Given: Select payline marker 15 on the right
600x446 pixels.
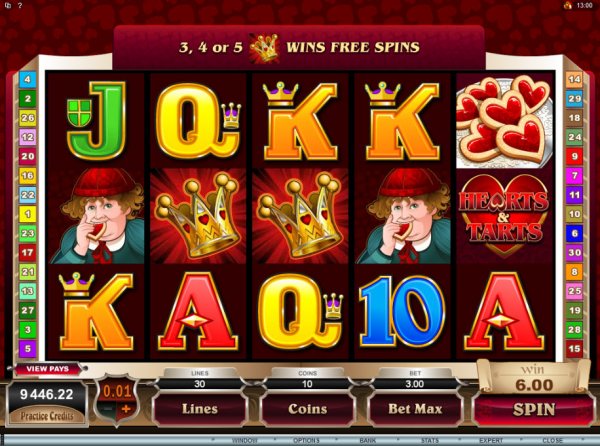Looking at the screenshot, I should [574, 348].
